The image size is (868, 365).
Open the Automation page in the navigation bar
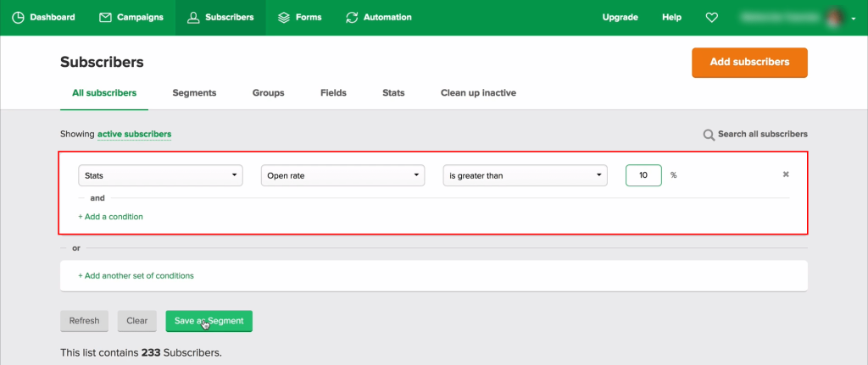(x=379, y=17)
